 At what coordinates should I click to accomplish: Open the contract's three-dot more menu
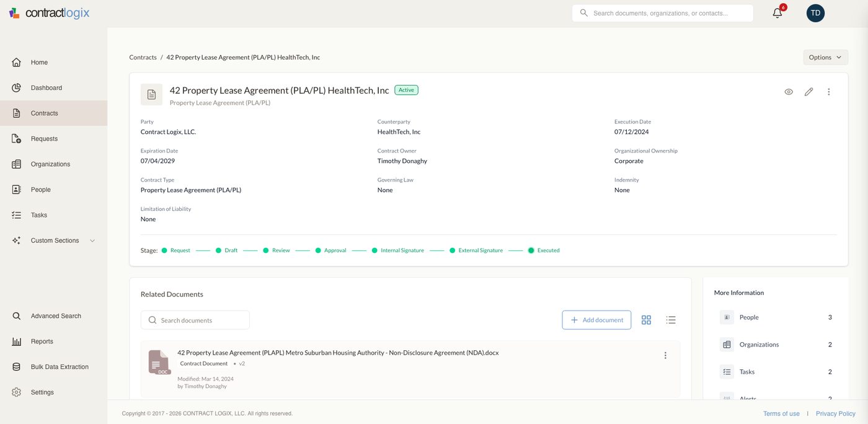pyautogui.click(x=829, y=92)
